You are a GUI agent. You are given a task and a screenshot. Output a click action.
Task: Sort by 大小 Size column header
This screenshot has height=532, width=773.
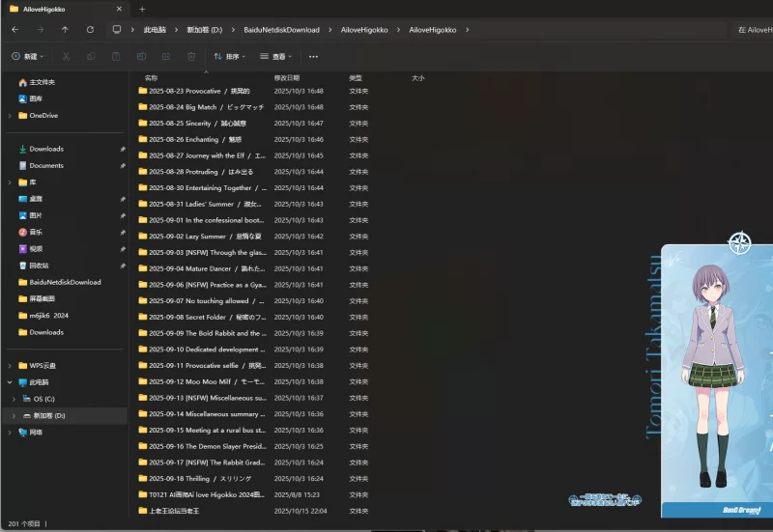point(418,78)
